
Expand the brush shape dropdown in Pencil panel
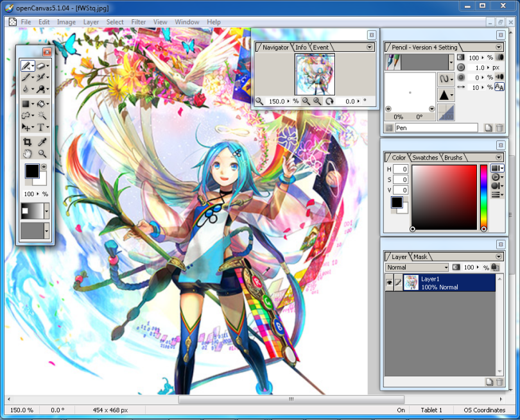point(451,62)
